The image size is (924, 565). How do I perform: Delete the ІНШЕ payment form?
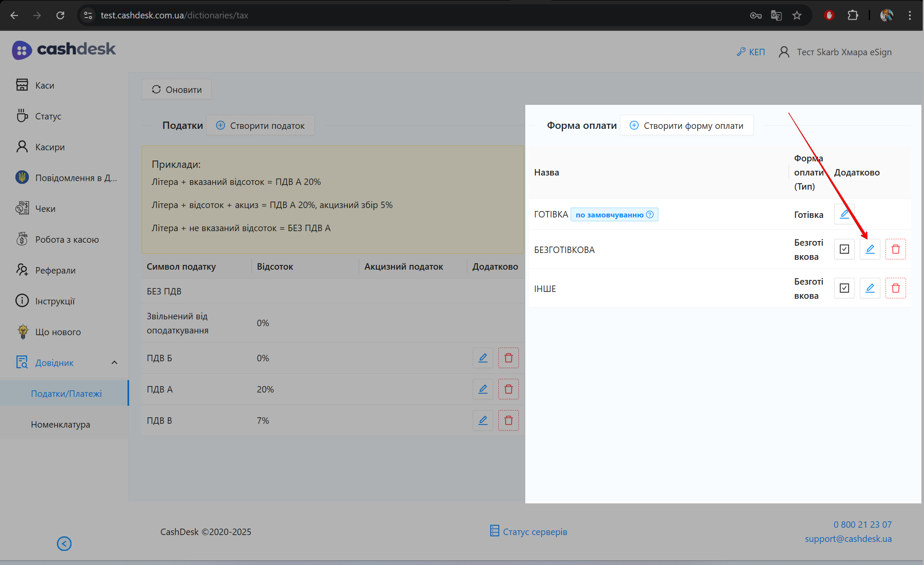coord(895,288)
